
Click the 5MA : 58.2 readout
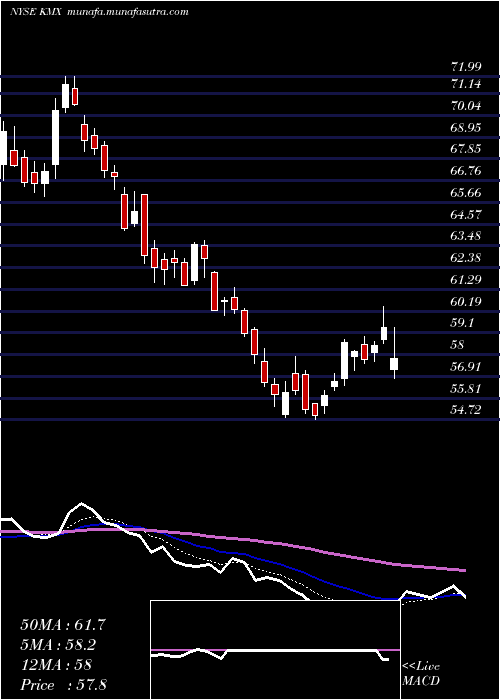click(x=59, y=645)
